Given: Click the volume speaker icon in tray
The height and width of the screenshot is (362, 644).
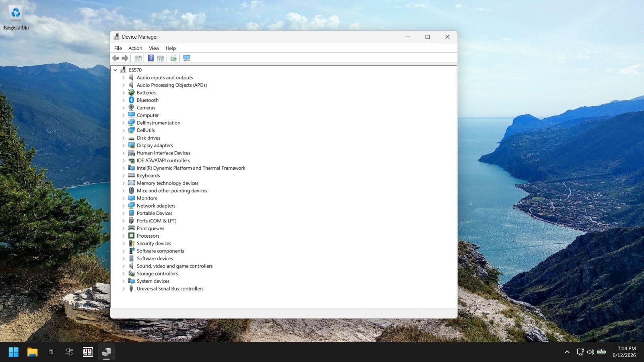Looking at the screenshot, I should pos(590,352).
